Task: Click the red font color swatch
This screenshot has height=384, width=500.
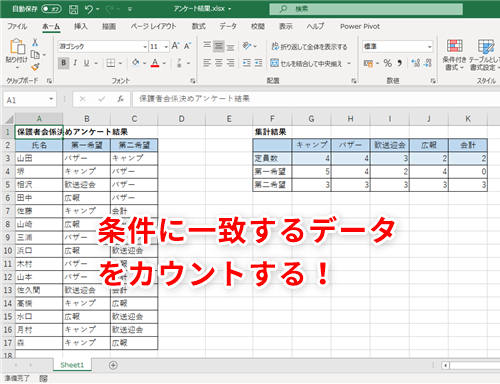Action: pyautogui.click(x=155, y=63)
